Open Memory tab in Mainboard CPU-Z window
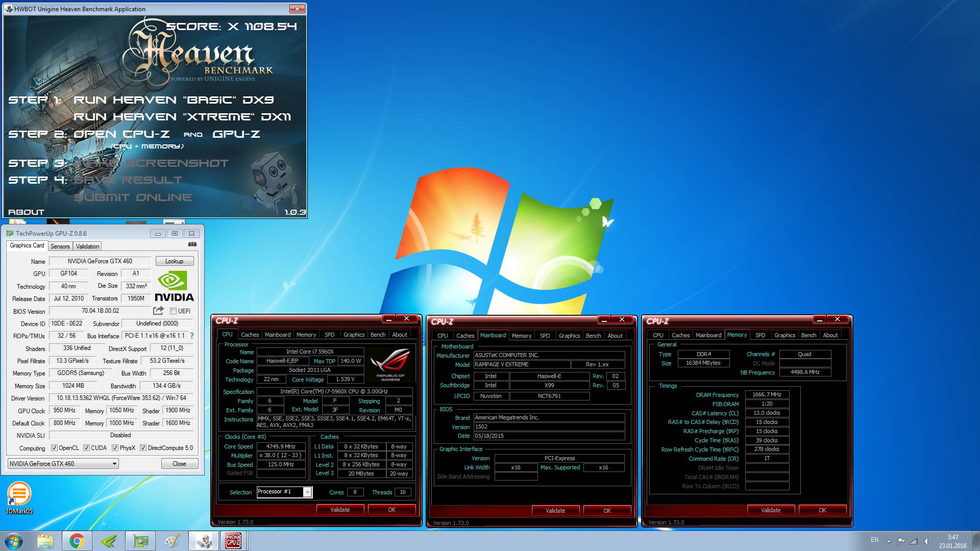 [x=521, y=336]
